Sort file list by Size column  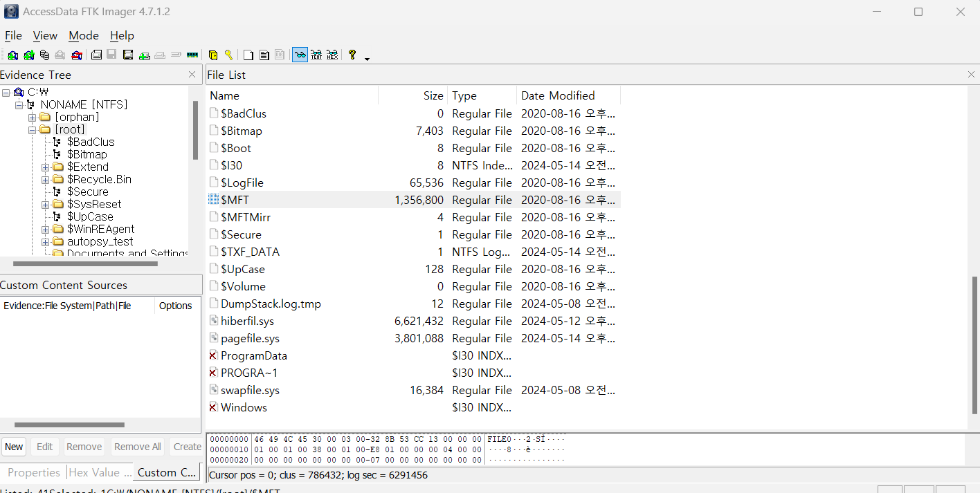point(413,95)
